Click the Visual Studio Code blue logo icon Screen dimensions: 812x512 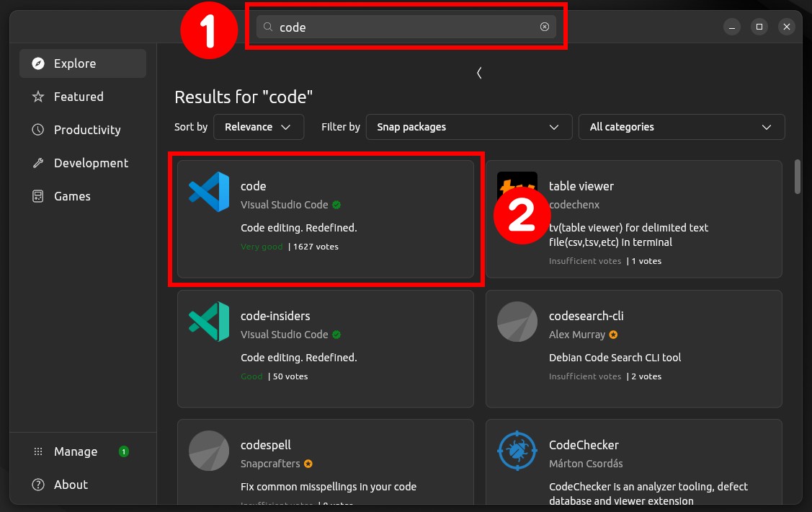tap(209, 192)
